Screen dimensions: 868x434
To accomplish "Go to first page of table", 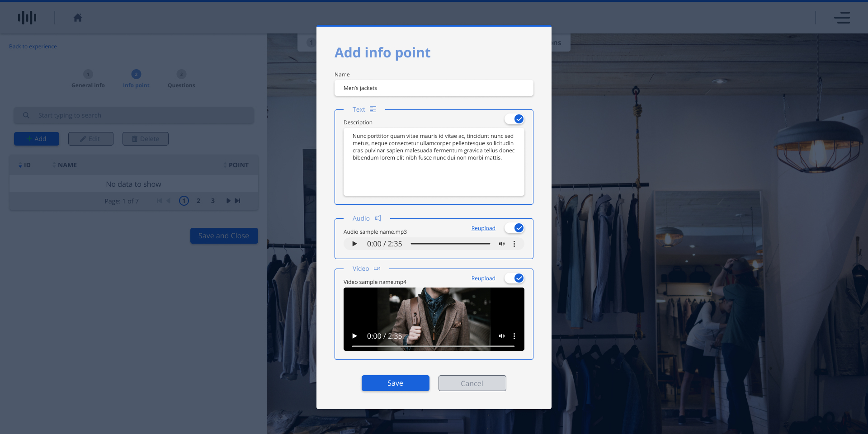I will pos(159,201).
